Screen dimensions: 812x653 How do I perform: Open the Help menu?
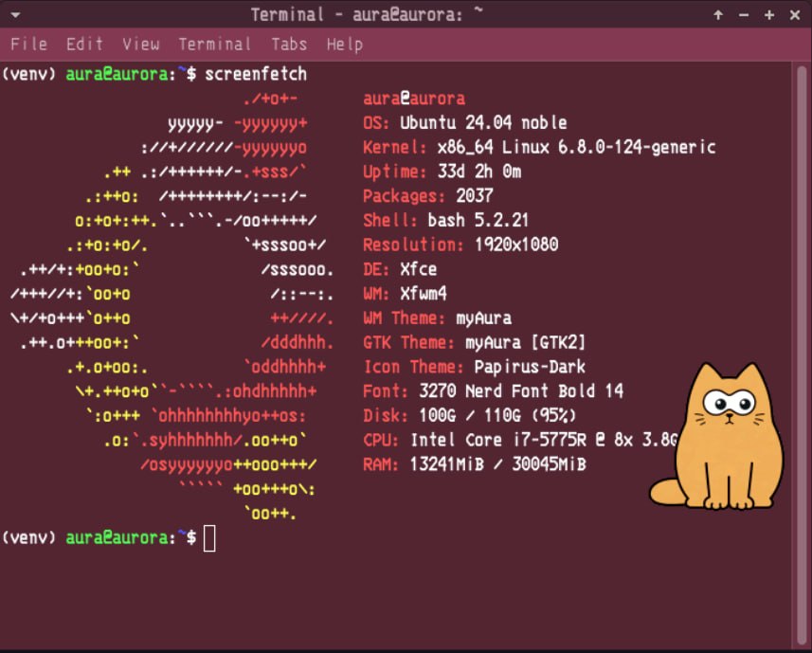pos(345,45)
